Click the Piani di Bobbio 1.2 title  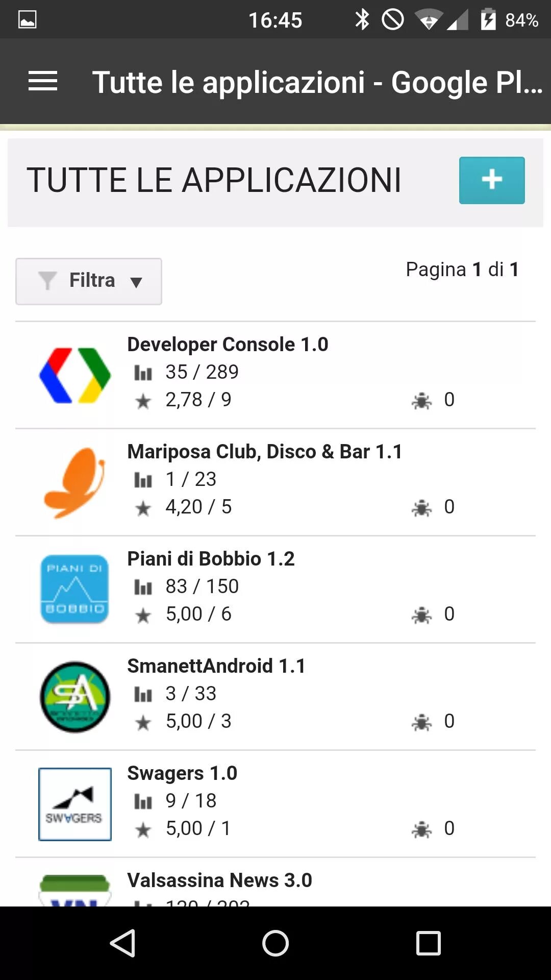click(211, 559)
